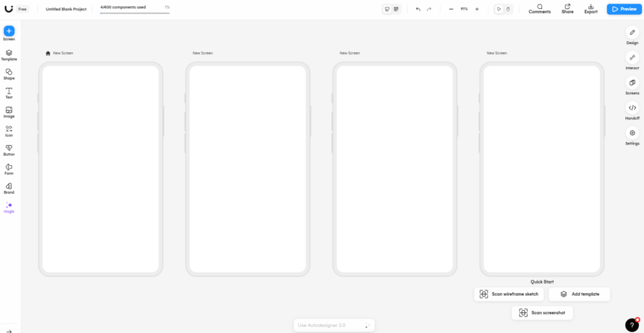Switch to desktop view mode toggle
The height and width of the screenshot is (333, 644).
(x=387, y=9)
